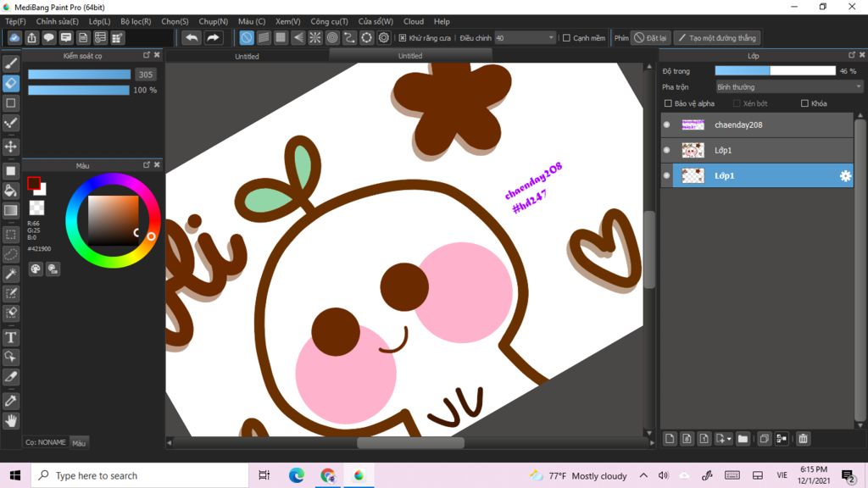Enable the Khóa checkbox
Image resolution: width=868 pixels, height=488 pixels.
[x=805, y=103]
